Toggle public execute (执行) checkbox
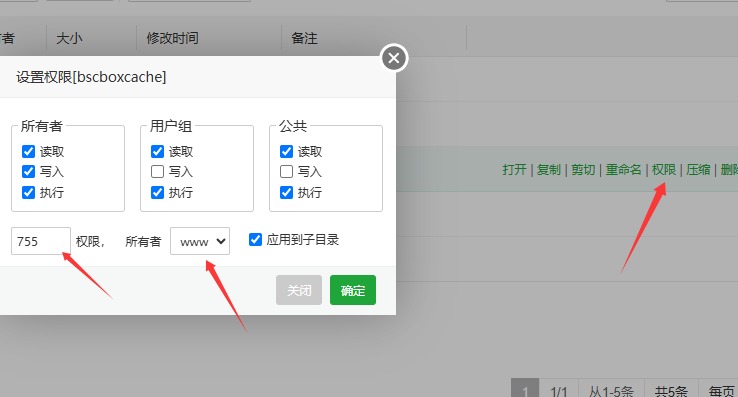 coord(286,192)
